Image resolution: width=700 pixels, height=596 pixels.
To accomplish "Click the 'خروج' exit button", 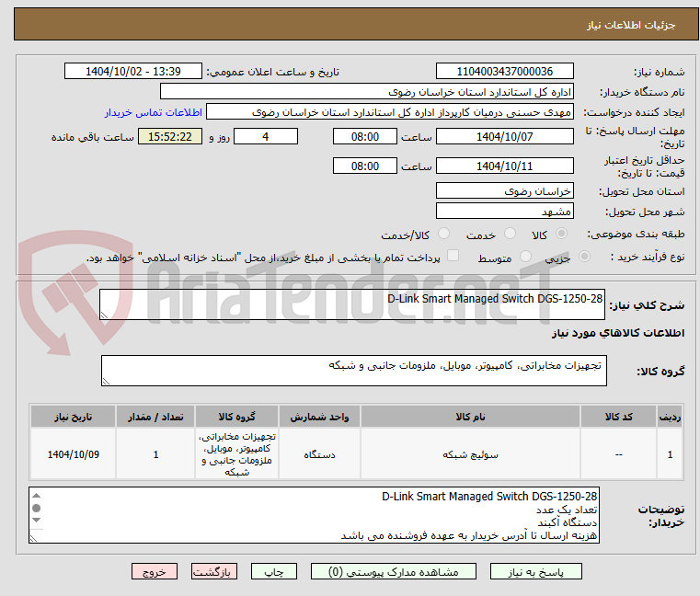I will pos(155,571).
